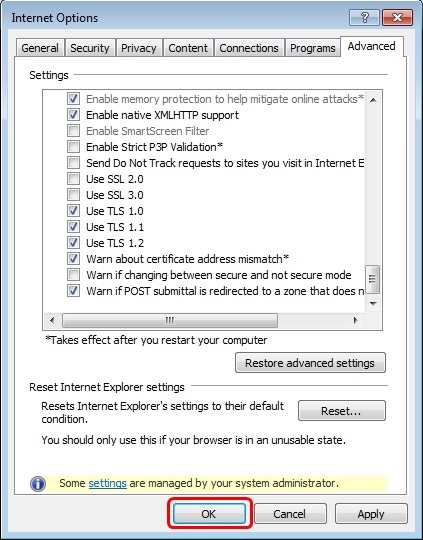The height and width of the screenshot is (540, 423).
Task: Click the scroll down arrow in settings list
Action: [x=373, y=303]
